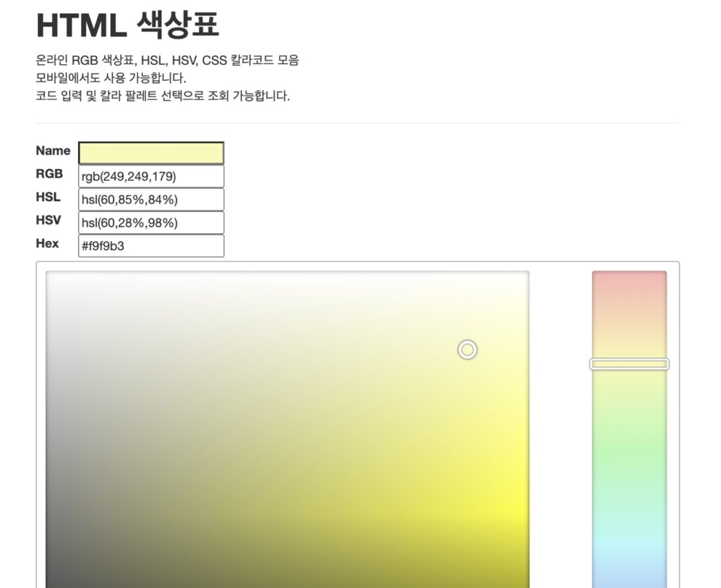Click the HSL input showing hsl(60,85%,84%)
The width and height of the screenshot is (721, 588).
(151, 199)
